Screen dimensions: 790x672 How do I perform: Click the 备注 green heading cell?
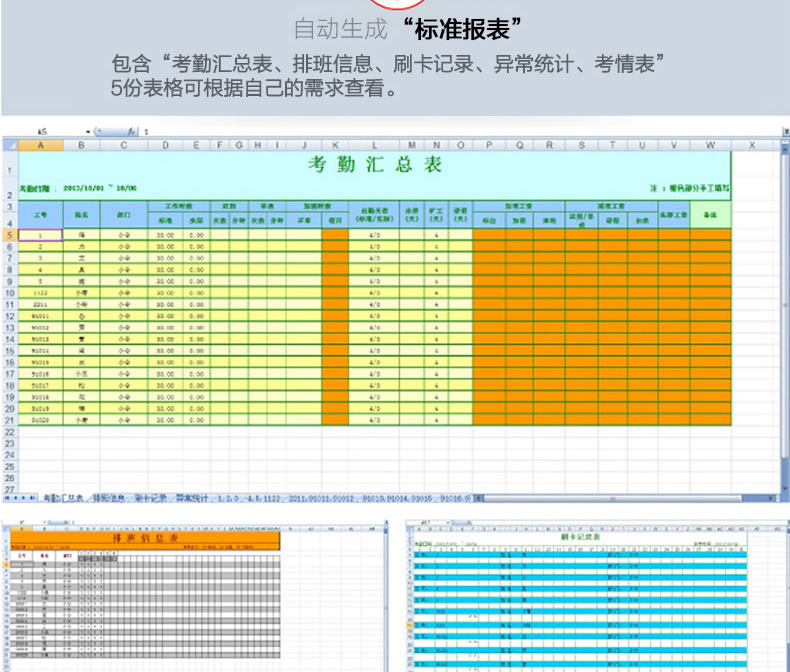pyautogui.click(x=710, y=215)
